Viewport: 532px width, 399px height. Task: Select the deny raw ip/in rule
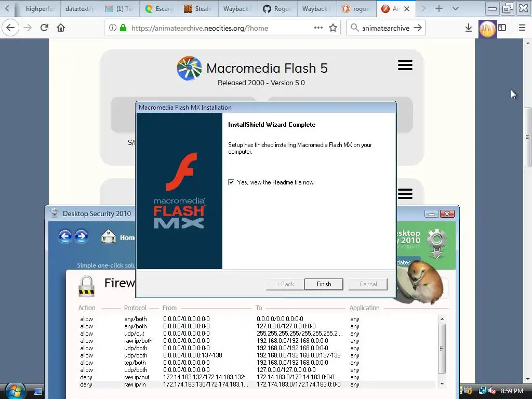click(x=257, y=384)
